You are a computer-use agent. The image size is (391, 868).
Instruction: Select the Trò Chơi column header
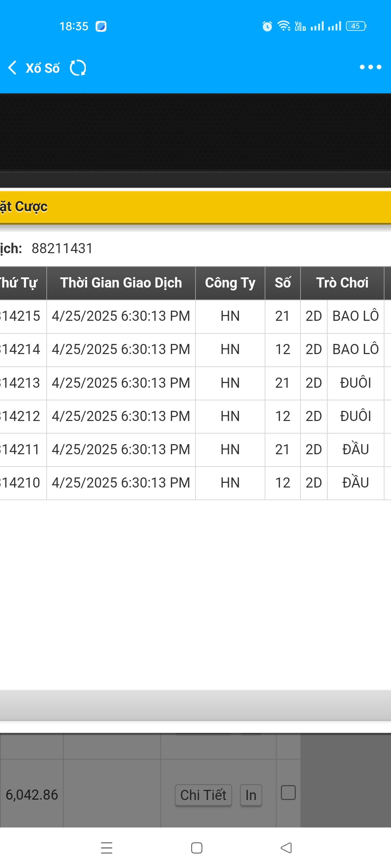point(342,283)
